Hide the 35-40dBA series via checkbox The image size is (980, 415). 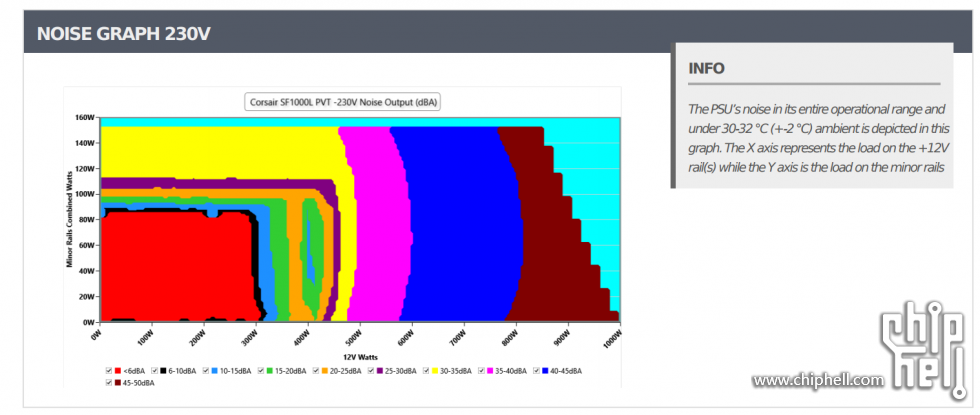[481, 371]
